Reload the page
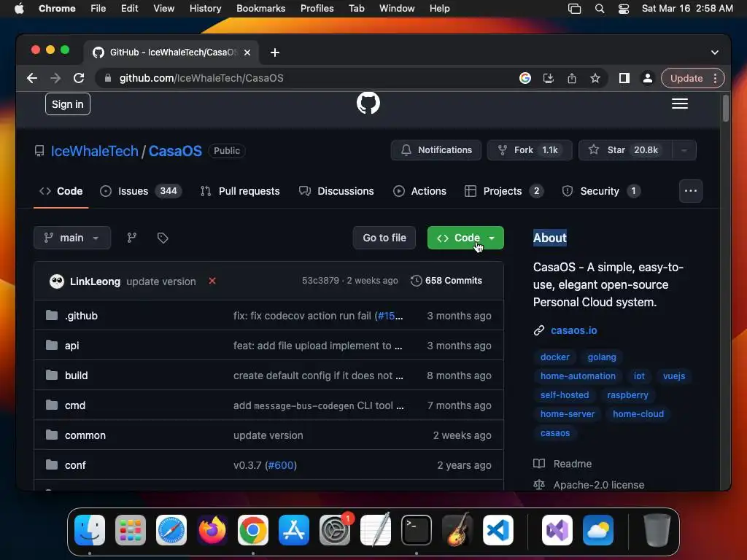 click(79, 78)
